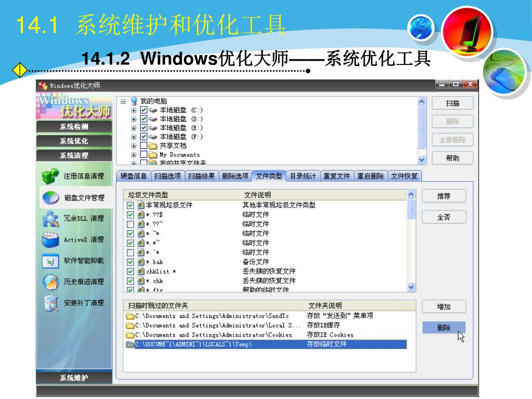Viewport: 532px width, 399px height.
Task: Click drive icon of 本地磁盘 (E:)
Action: pos(153,128)
